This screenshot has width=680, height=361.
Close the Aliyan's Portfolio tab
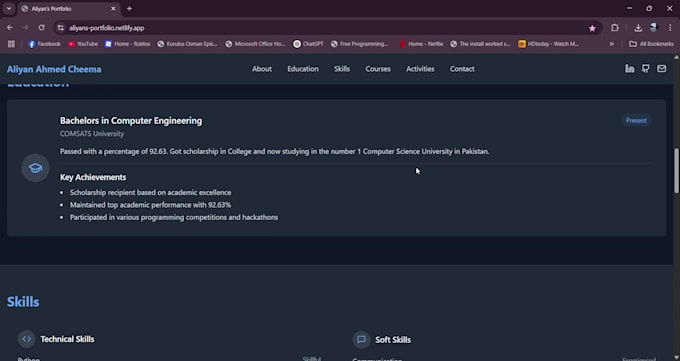[x=113, y=9]
